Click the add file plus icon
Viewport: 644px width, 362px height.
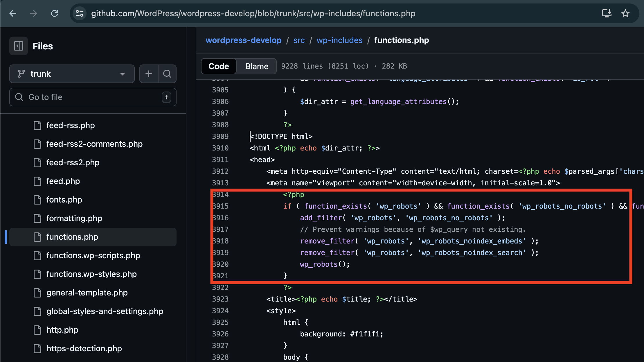point(149,74)
